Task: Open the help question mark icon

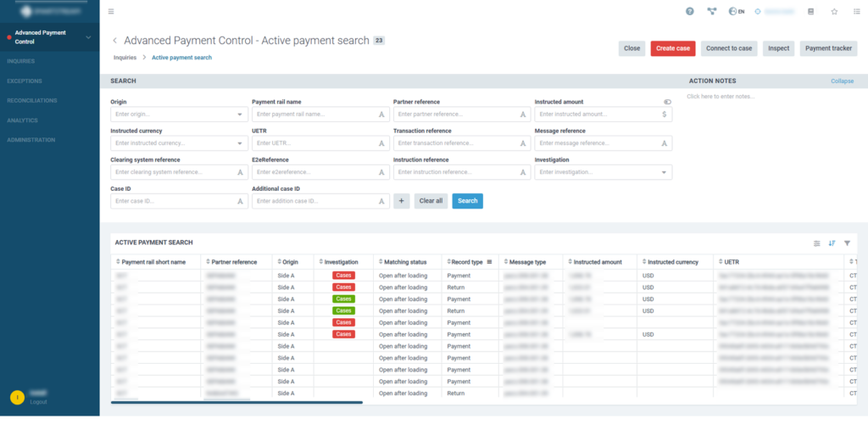Action: (x=689, y=12)
